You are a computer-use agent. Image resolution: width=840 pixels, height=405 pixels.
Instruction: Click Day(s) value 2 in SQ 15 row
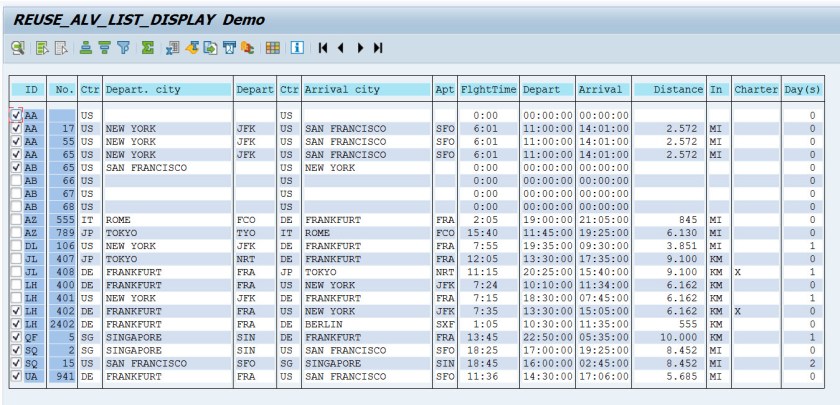click(x=812, y=363)
